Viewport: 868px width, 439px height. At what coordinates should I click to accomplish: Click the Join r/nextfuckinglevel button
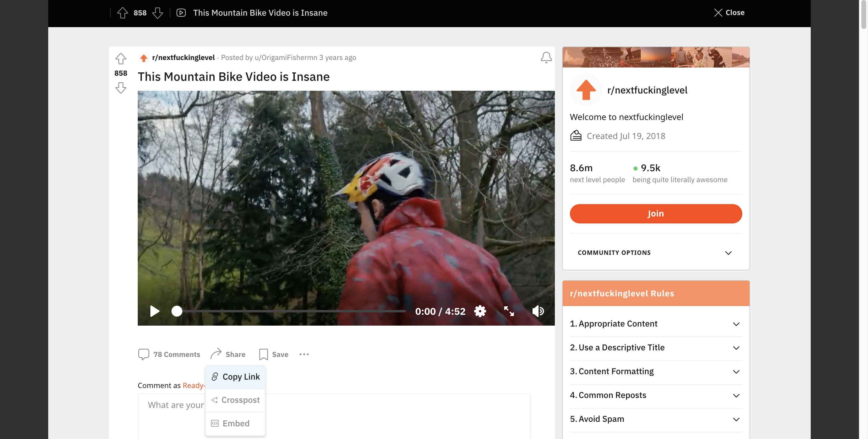coord(656,213)
